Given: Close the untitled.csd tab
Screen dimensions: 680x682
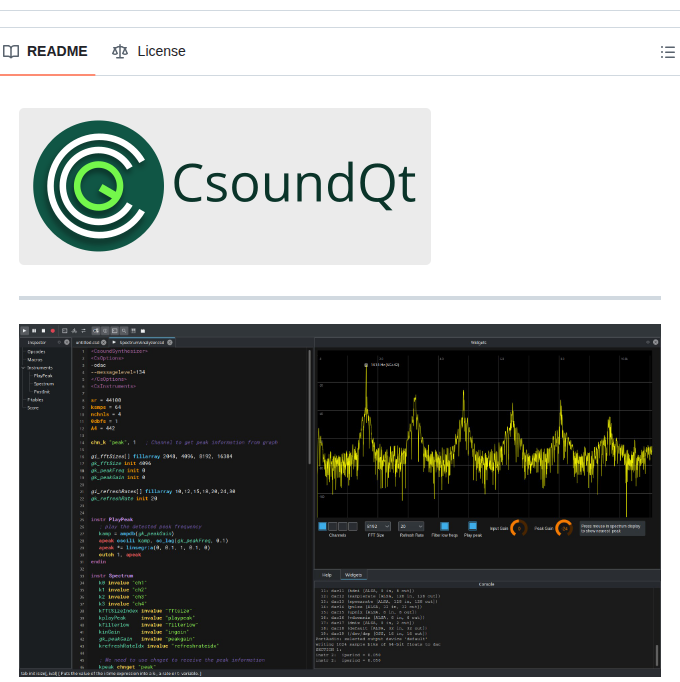Looking at the screenshot, I should (104, 343).
